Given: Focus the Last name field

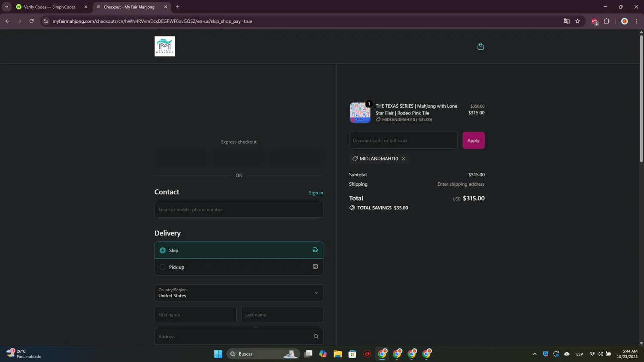Looking at the screenshot, I should (282, 315).
